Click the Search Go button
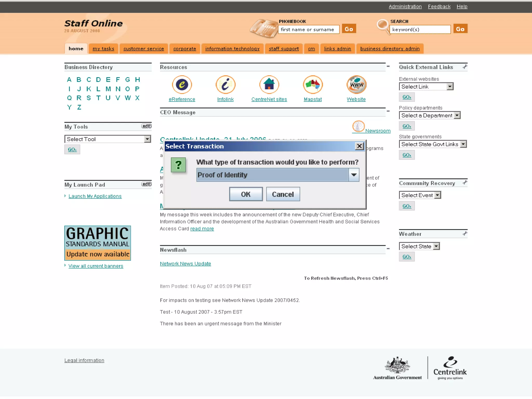The image size is (532, 399). point(460,29)
